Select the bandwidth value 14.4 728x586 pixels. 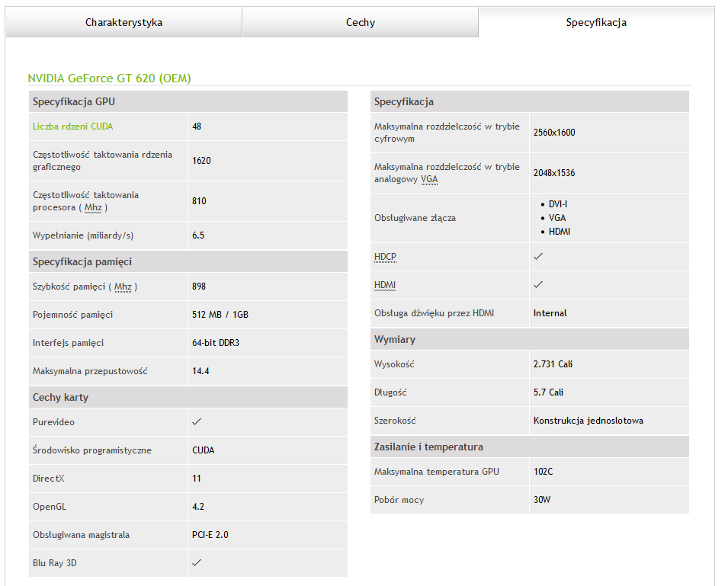(x=200, y=371)
